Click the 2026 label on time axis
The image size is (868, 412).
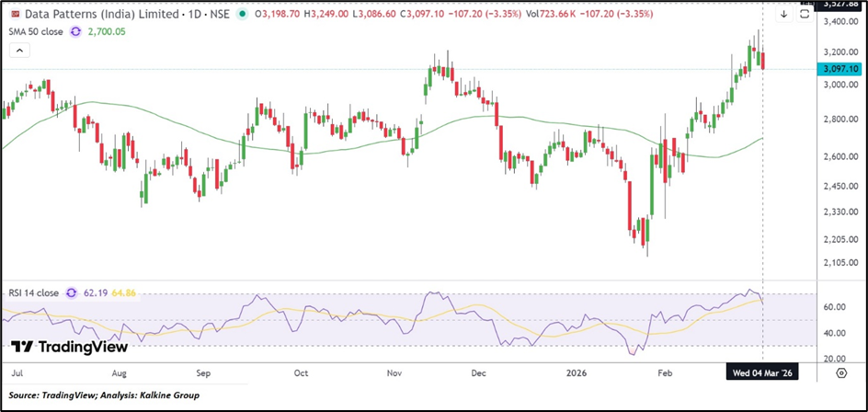(577, 374)
